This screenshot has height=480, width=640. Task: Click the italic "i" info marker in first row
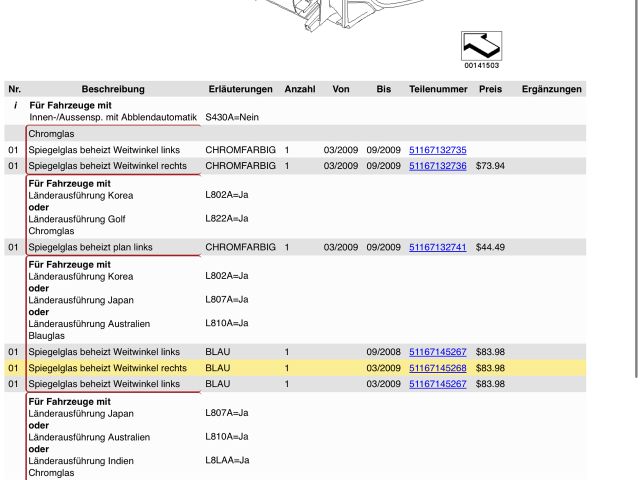click(x=14, y=105)
